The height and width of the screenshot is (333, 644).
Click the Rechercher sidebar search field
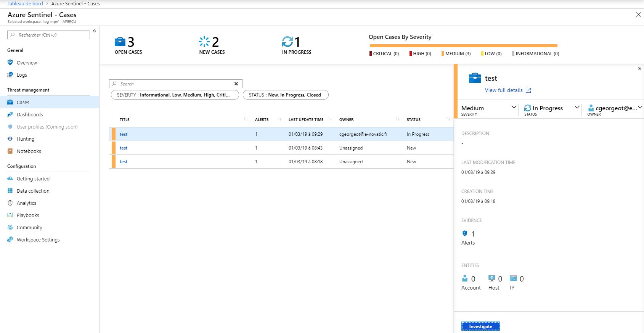tap(49, 35)
